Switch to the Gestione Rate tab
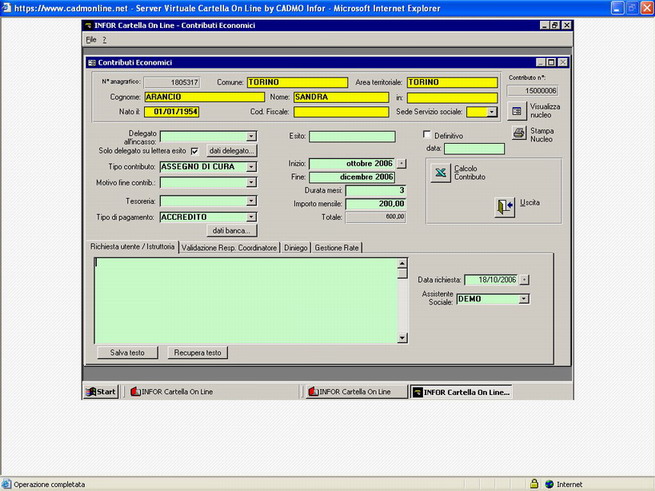 click(336, 248)
